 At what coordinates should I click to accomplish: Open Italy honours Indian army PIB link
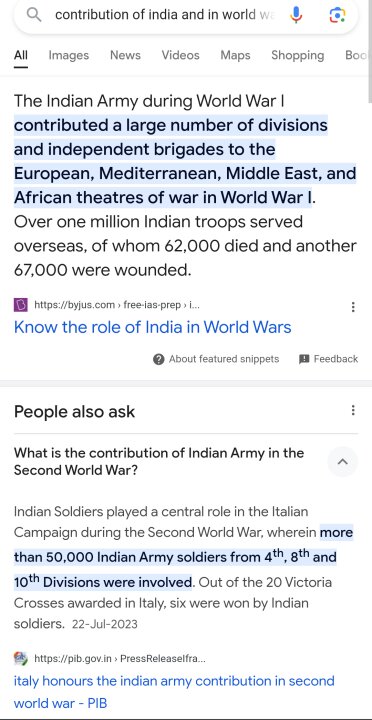pos(174,692)
